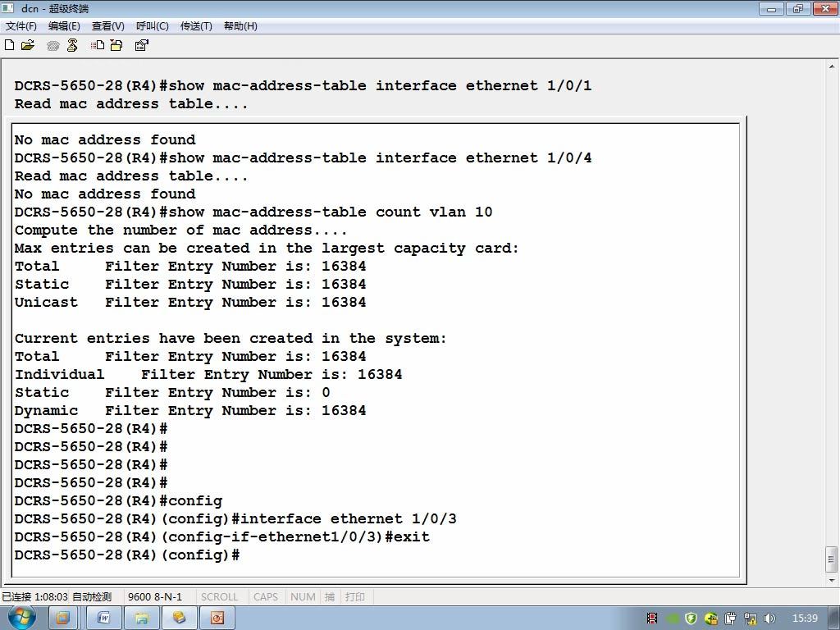Click the red film strip tray icon
This screenshot has height=630, width=840.
tap(652, 619)
